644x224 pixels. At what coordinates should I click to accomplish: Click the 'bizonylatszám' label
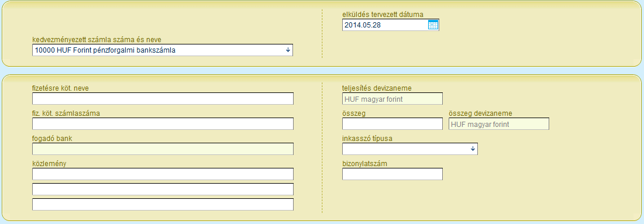365,164
